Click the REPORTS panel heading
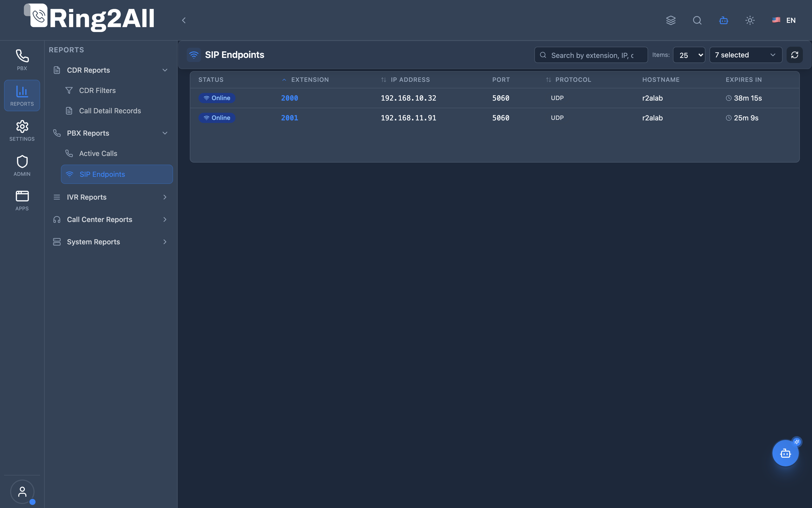 coord(66,50)
